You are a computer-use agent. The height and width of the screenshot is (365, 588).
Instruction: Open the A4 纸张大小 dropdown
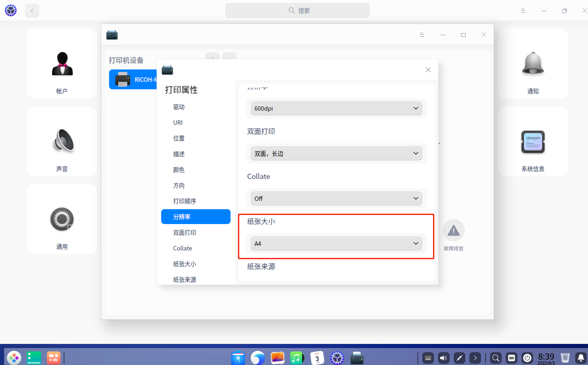(x=336, y=243)
